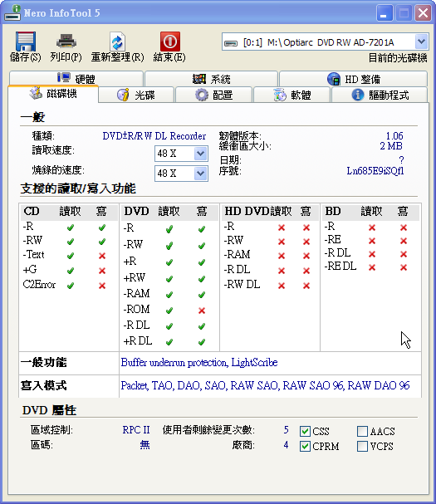
Task: Click the gear icon on the 配置 tab
Action: [202, 95]
